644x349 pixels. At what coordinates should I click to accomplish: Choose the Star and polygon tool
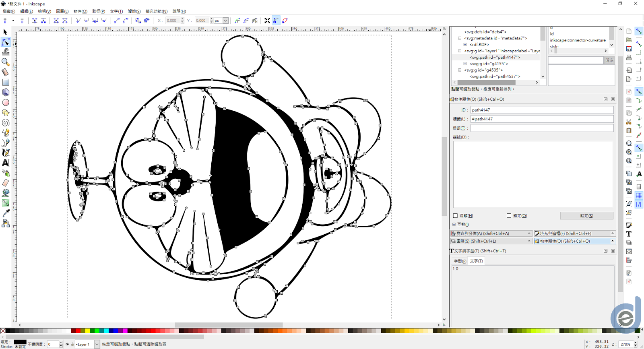[x=6, y=112]
